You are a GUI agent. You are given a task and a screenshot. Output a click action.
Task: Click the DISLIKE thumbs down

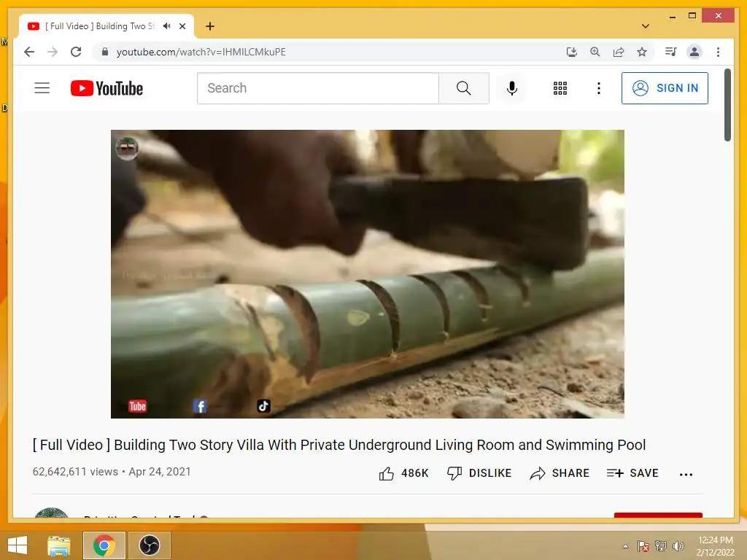479,472
